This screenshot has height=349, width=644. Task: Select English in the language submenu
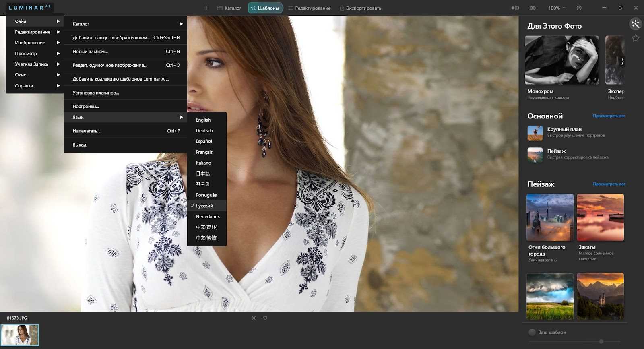(203, 120)
